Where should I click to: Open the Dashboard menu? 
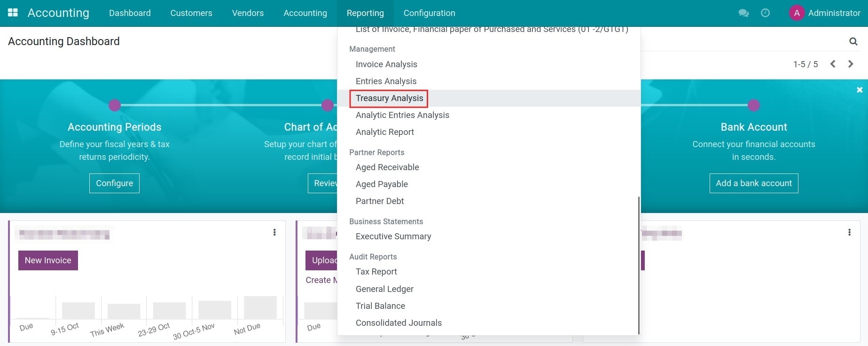coord(130,13)
